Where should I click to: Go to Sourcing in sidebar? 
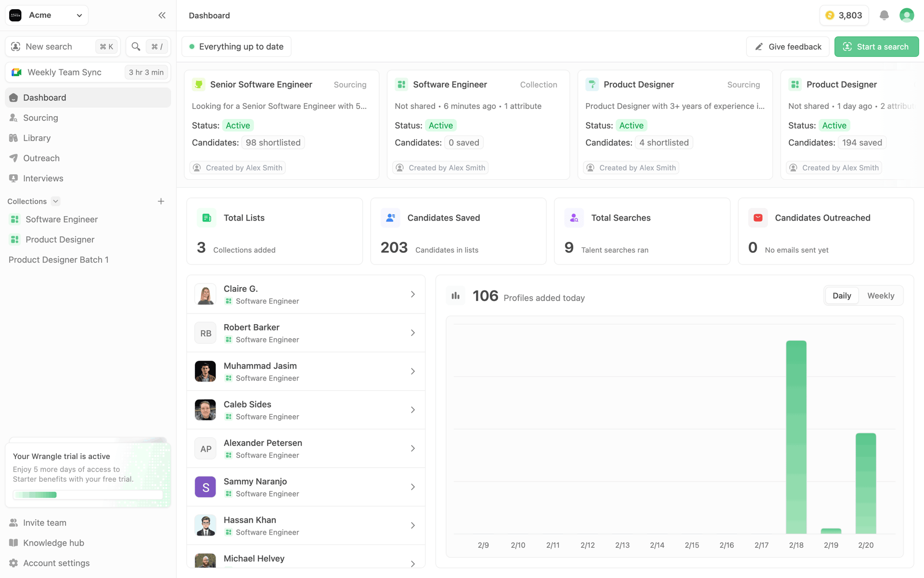[88, 118]
